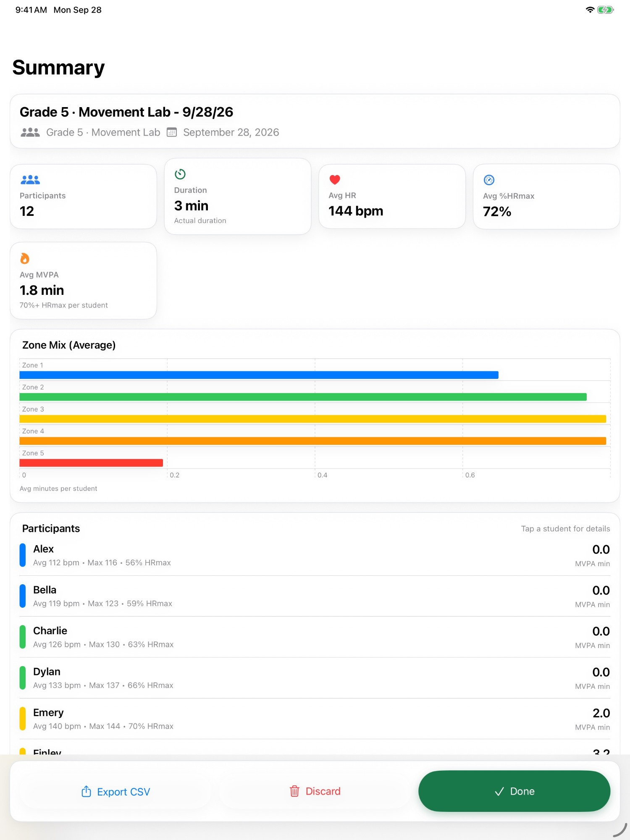630x840 pixels.
Task: Tap the 'Tap a student for details' hint
Action: click(x=565, y=529)
